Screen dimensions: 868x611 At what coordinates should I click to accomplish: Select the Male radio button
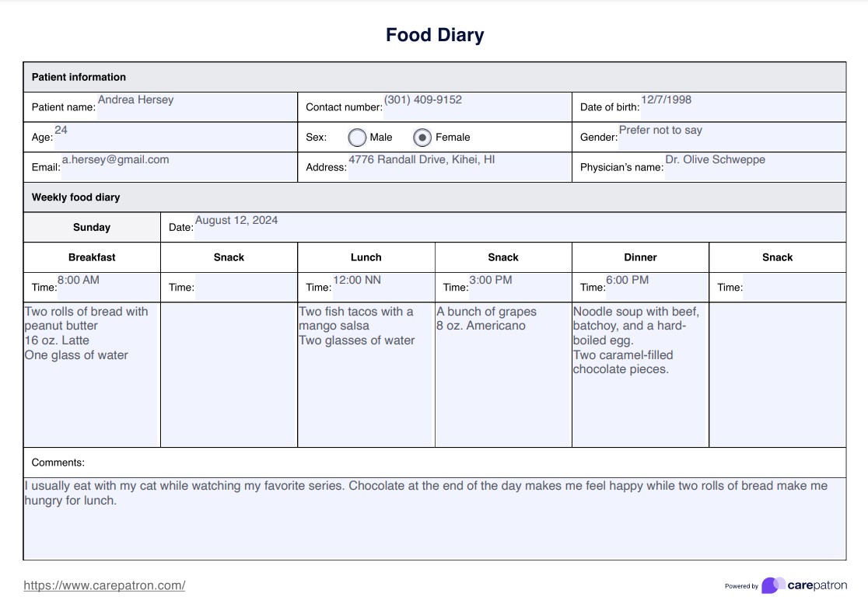click(x=357, y=138)
